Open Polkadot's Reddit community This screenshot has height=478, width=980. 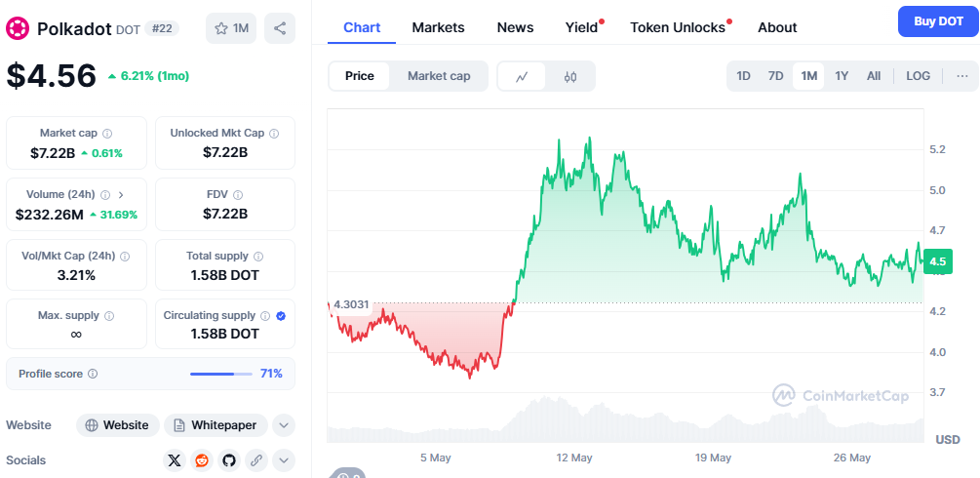(x=201, y=460)
